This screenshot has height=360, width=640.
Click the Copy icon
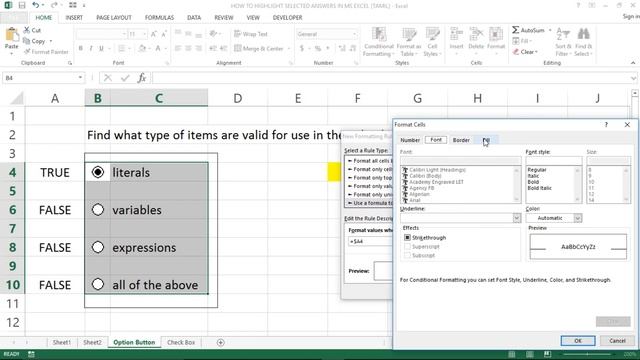[x=27, y=41]
